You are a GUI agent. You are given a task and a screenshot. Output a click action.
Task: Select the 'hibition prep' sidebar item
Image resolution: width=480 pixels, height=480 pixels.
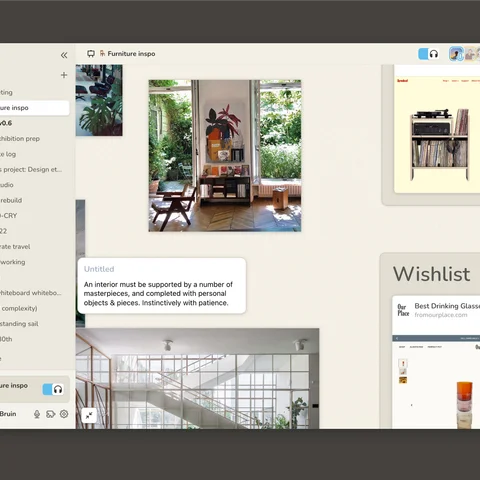20,139
